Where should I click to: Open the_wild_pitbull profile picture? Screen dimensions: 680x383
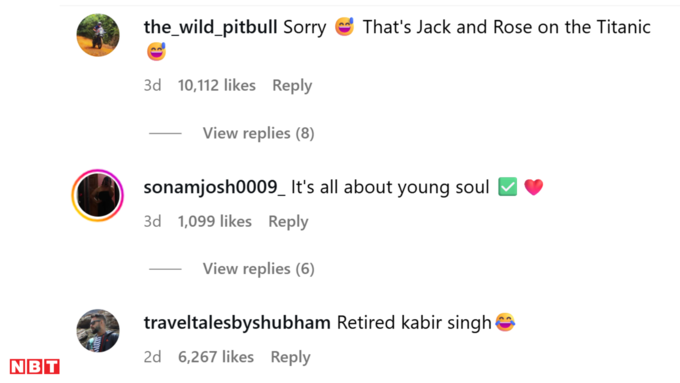[x=98, y=35]
